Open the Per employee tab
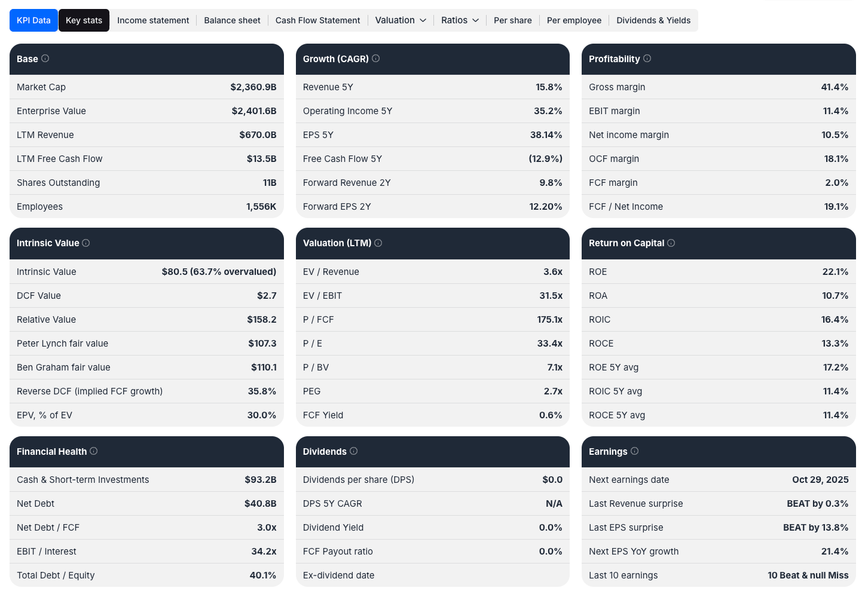The width and height of the screenshot is (868, 594). pyautogui.click(x=574, y=20)
